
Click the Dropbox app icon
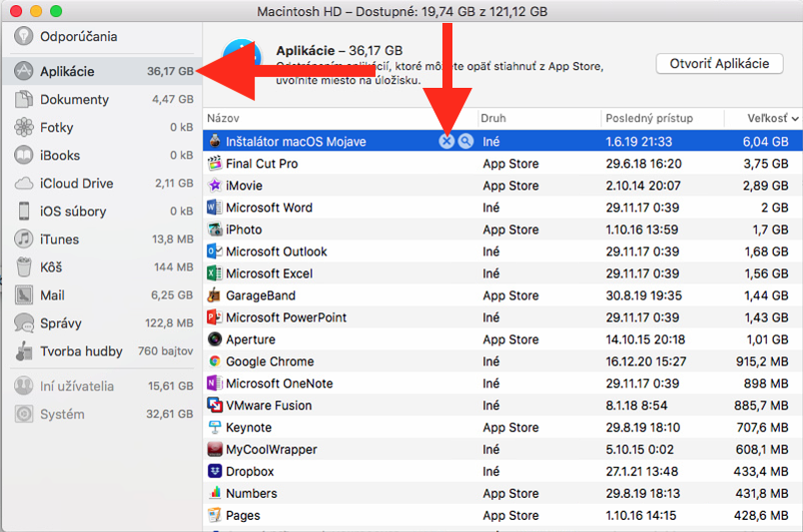pos(214,471)
